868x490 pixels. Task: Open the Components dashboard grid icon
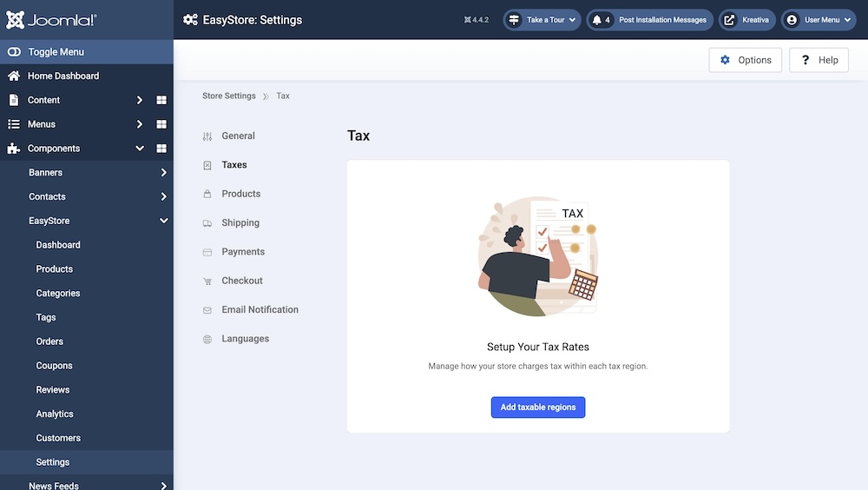coord(161,149)
